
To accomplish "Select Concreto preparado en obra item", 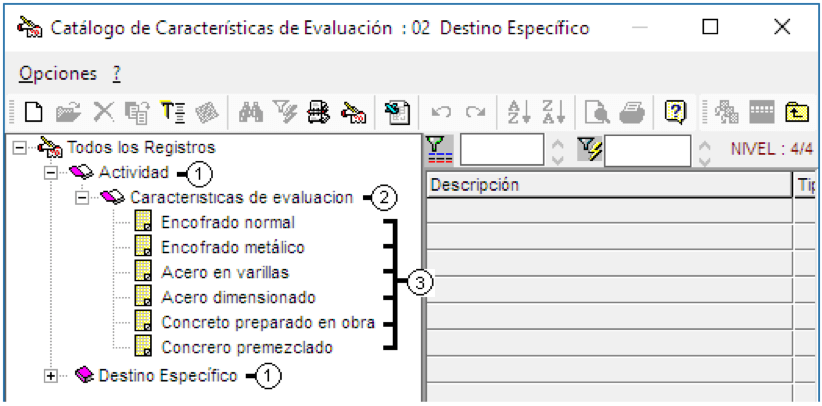I will (268, 323).
